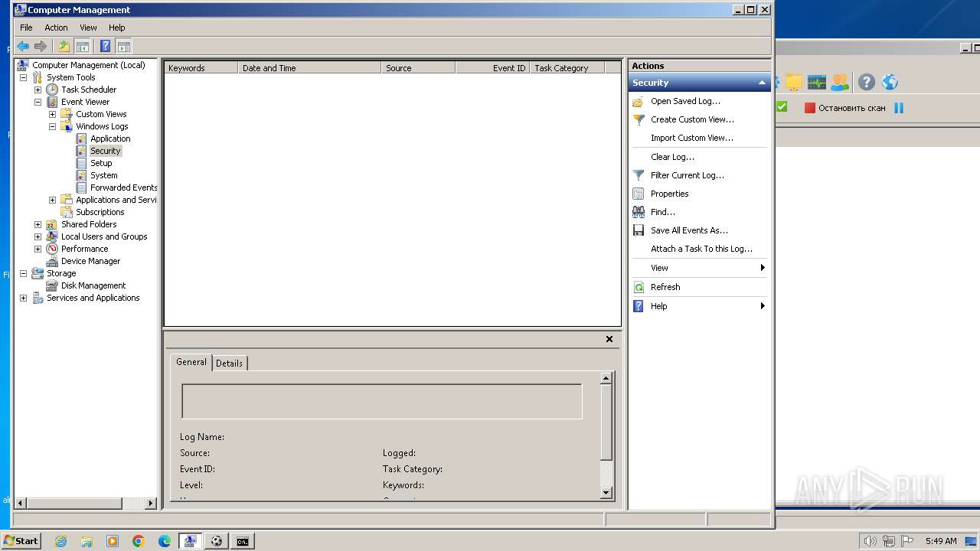Switch to the General tab

(x=191, y=362)
